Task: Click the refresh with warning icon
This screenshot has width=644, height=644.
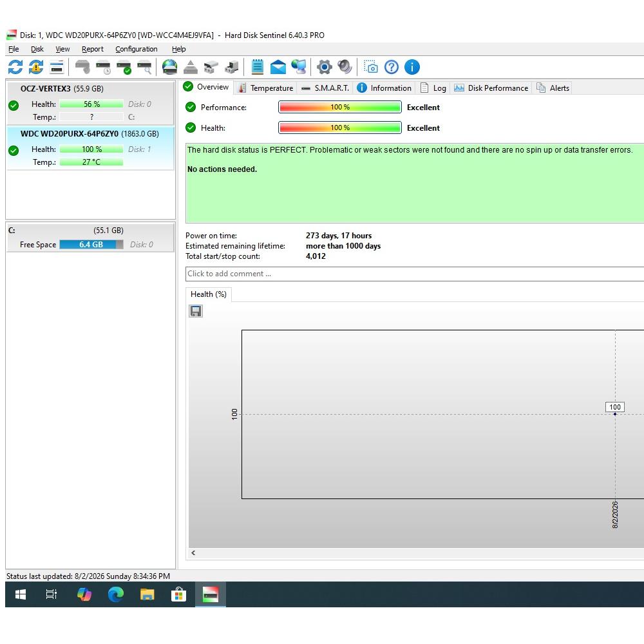Action: click(36, 67)
